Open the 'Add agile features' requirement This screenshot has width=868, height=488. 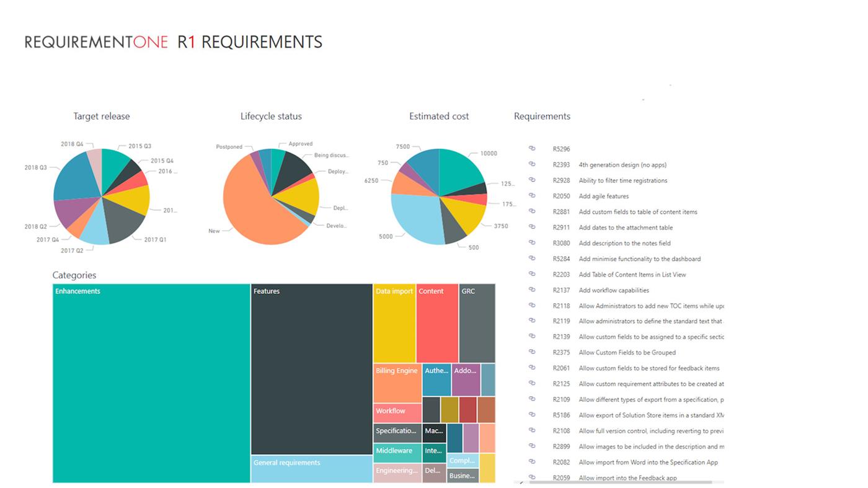606,195
